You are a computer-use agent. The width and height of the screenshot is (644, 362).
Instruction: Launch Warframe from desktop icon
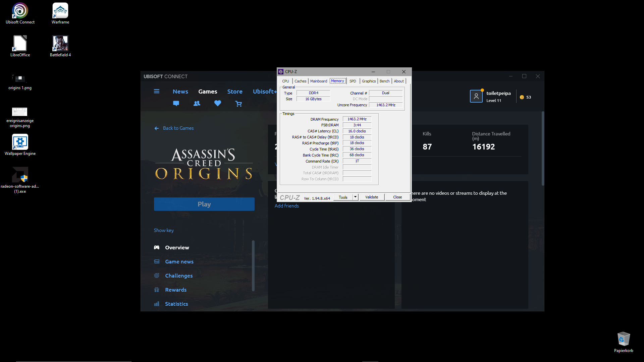[x=60, y=13]
